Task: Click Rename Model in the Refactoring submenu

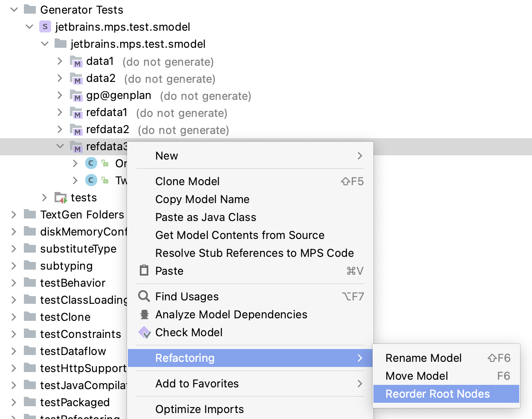Action: (x=423, y=358)
